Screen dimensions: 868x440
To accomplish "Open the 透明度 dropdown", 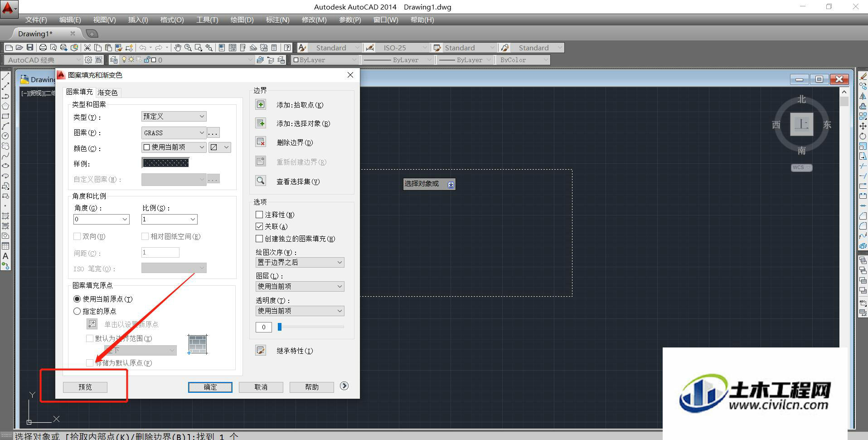I will point(300,311).
